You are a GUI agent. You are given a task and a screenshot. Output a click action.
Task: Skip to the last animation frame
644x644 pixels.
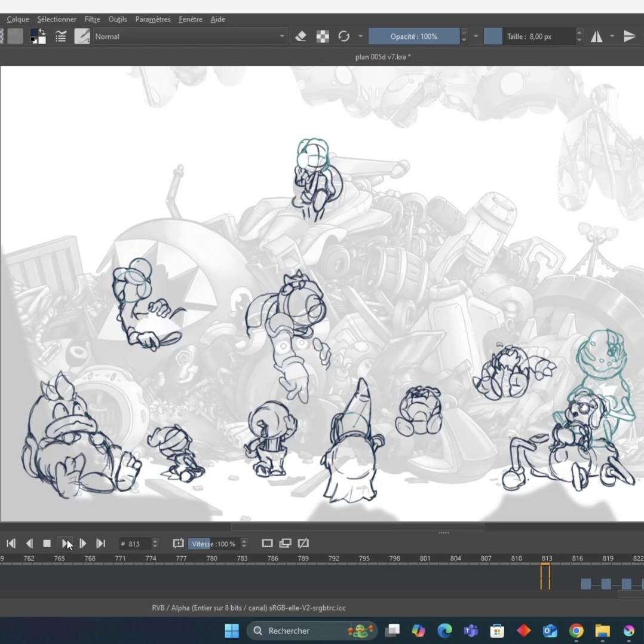tap(100, 544)
